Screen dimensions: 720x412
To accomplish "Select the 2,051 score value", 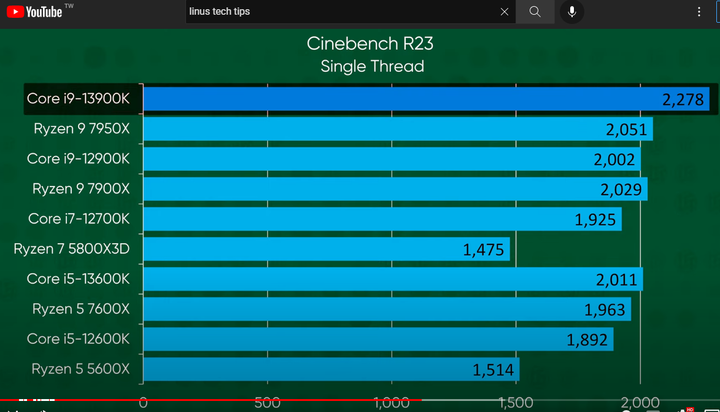I will [626, 130].
